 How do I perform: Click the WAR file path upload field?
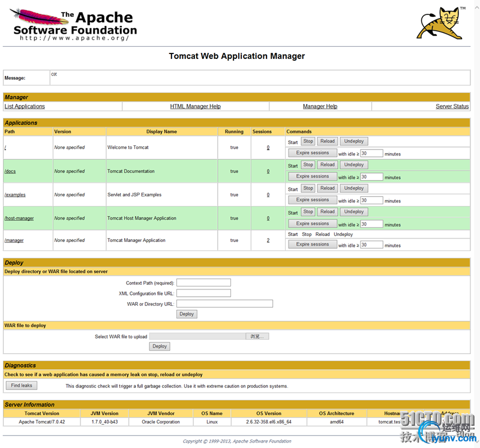point(198,336)
